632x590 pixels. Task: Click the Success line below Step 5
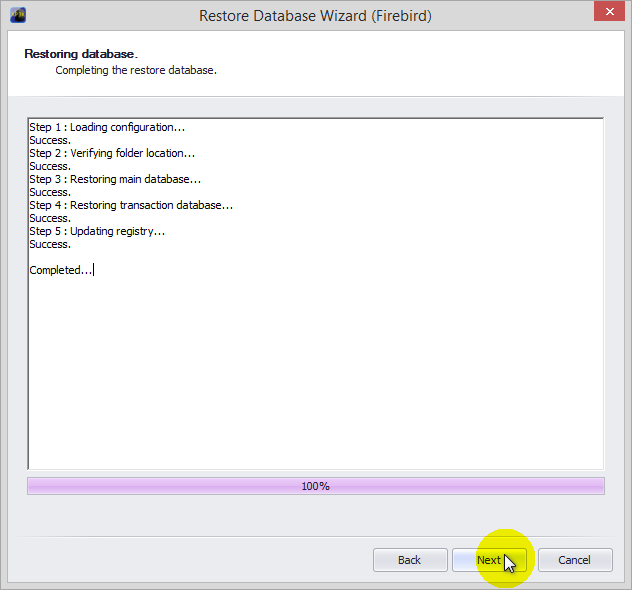tap(50, 244)
